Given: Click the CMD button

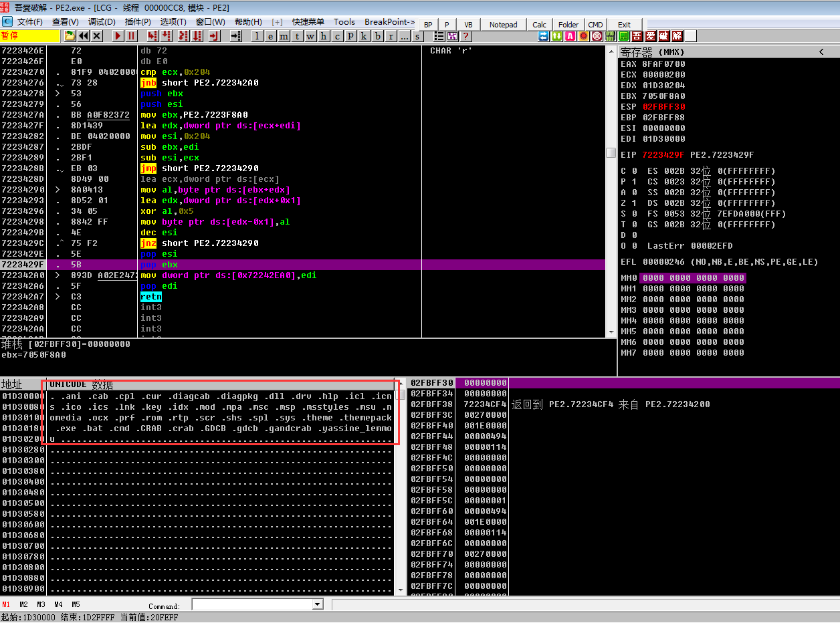Looking at the screenshot, I should tap(596, 25).
